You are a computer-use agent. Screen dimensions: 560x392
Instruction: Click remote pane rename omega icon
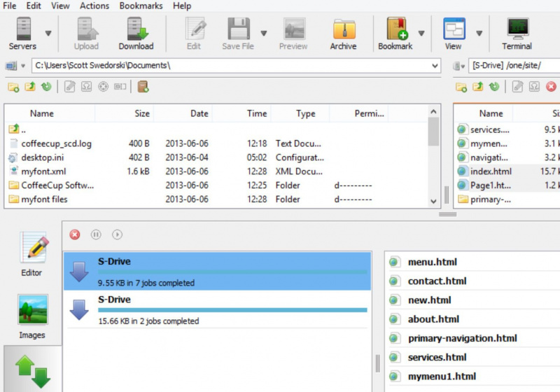(x=534, y=87)
